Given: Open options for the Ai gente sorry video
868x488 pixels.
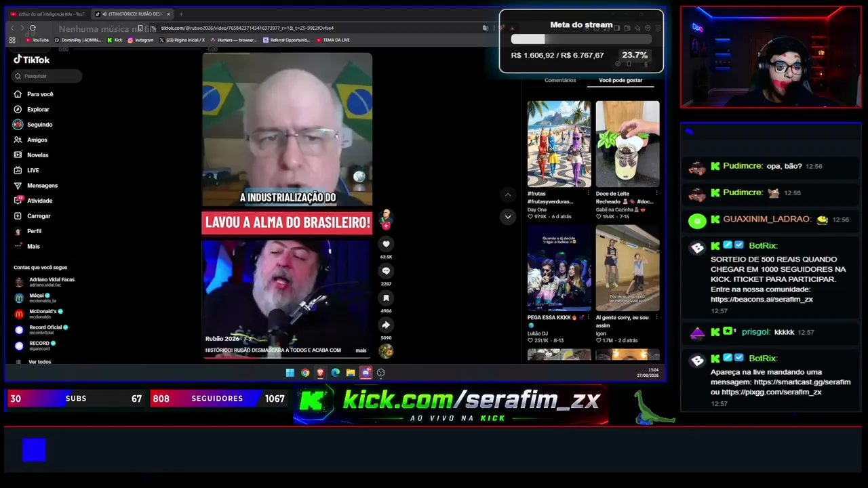Looking at the screenshot, I should click(656, 317).
